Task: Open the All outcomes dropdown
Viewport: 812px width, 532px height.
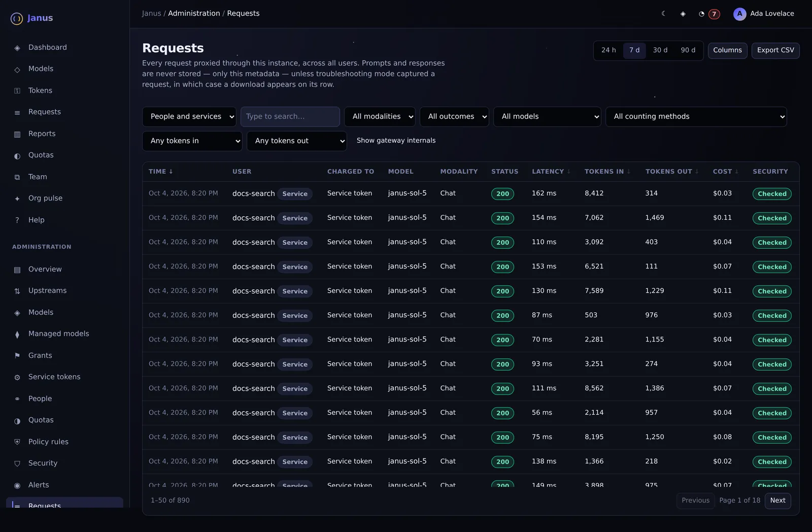Action: point(454,117)
